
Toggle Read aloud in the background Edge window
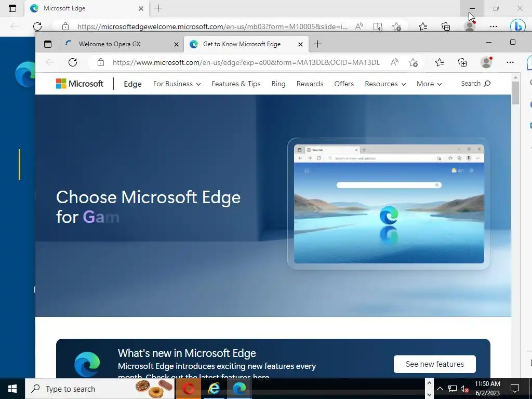tap(359, 26)
